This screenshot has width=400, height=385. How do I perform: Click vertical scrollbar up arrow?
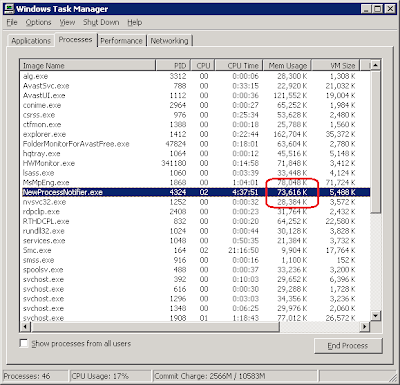click(x=376, y=65)
